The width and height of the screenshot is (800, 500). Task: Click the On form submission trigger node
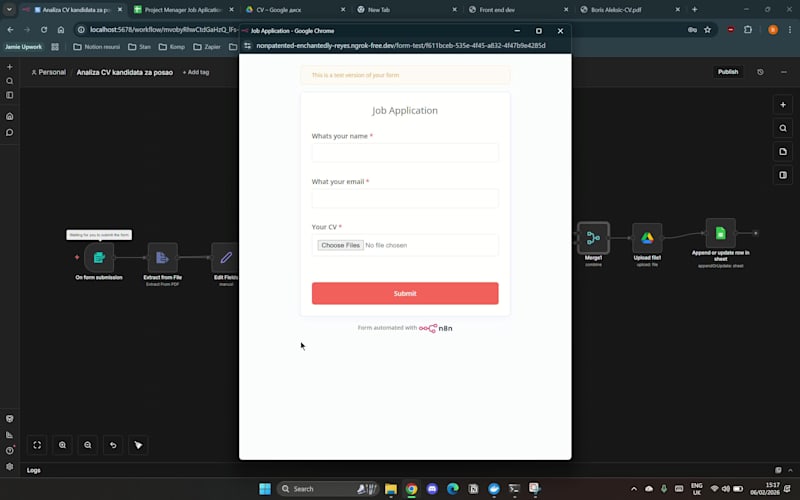(99, 258)
